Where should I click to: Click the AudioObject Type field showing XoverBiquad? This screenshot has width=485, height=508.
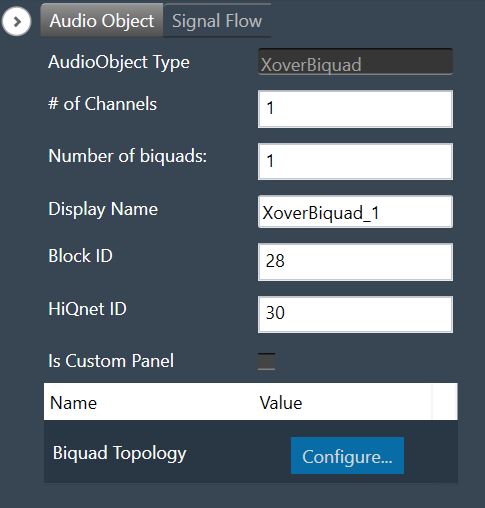355,62
